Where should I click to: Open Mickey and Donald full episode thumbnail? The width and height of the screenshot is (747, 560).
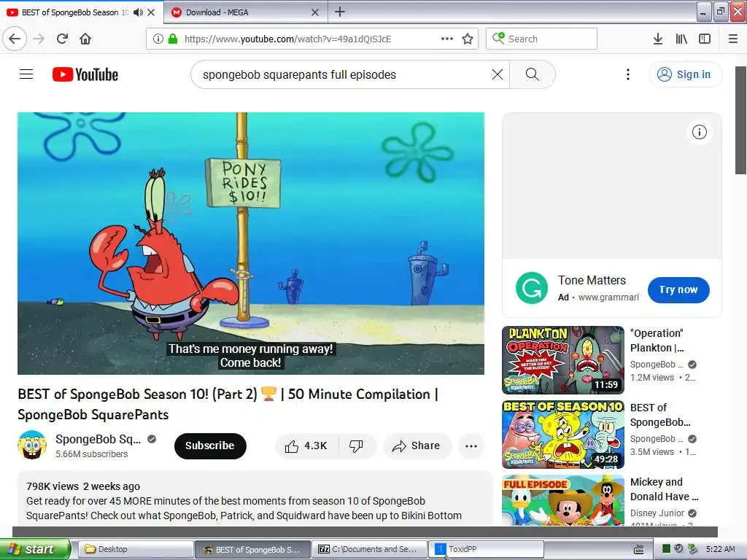click(x=562, y=500)
